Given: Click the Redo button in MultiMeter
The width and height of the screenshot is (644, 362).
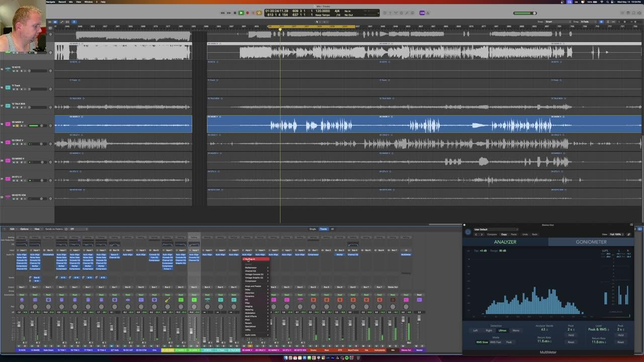Looking at the screenshot, I should [535, 234].
